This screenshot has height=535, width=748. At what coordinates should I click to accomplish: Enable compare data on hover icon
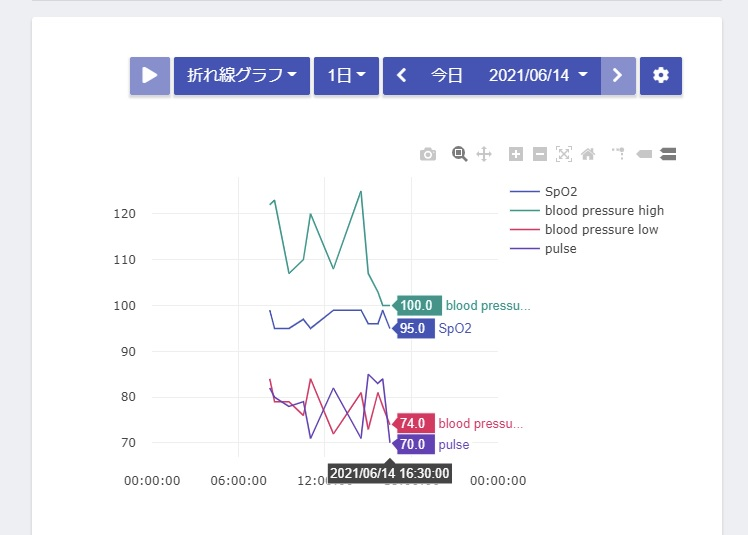pyautogui.click(x=668, y=154)
